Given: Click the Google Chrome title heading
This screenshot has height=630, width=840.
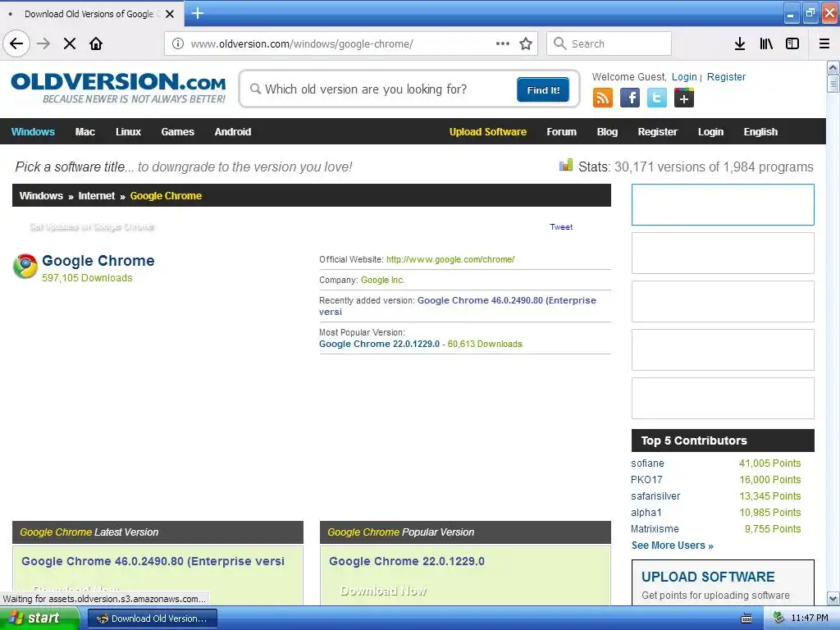Looking at the screenshot, I should pos(98,260).
